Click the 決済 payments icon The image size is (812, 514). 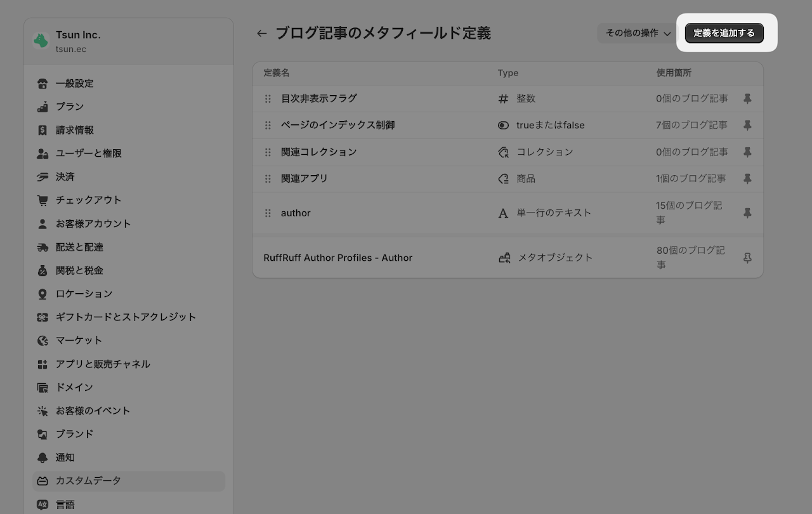pyautogui.click(x=43, y=177)
